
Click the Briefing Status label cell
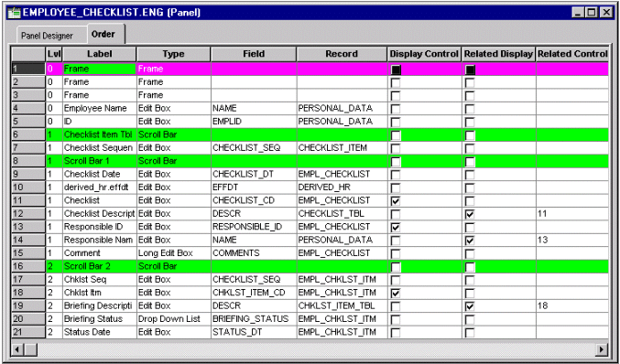[100, 319]
